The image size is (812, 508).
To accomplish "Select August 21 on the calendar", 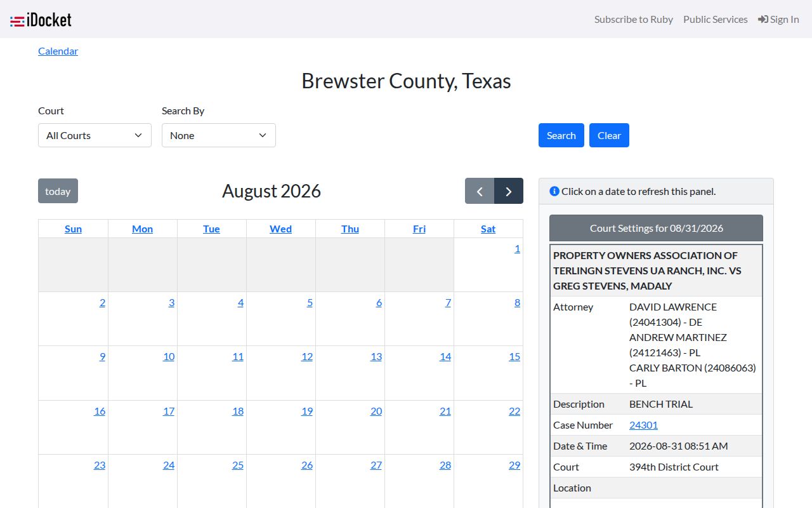I will pyautogui.click(x=445, y=411).
